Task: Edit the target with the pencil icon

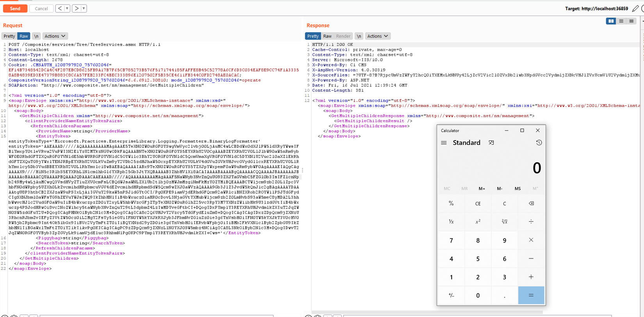Action: 635,8
